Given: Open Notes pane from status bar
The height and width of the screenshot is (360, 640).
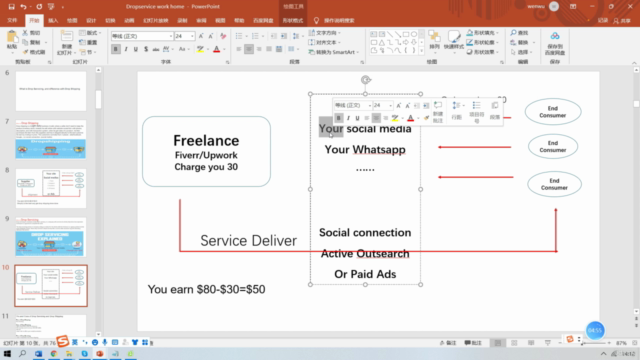Looking at the screenshot, I should click(x=448, y=343).
